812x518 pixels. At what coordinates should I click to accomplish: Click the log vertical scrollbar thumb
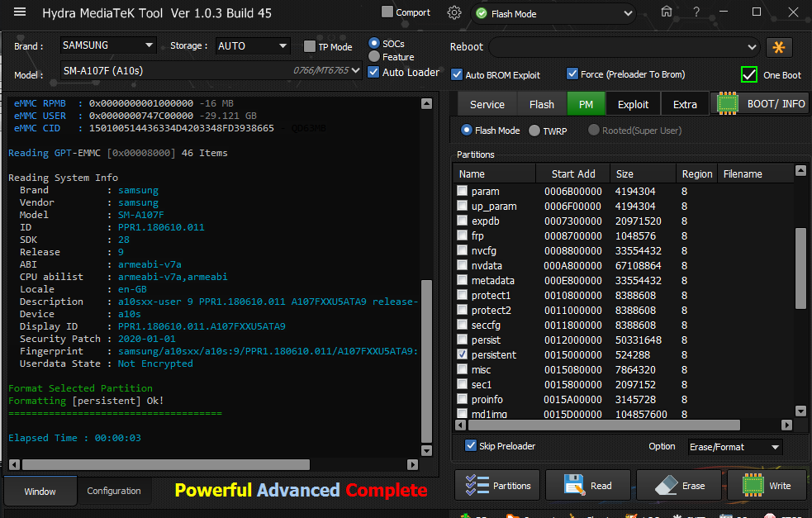pos(427,360)
